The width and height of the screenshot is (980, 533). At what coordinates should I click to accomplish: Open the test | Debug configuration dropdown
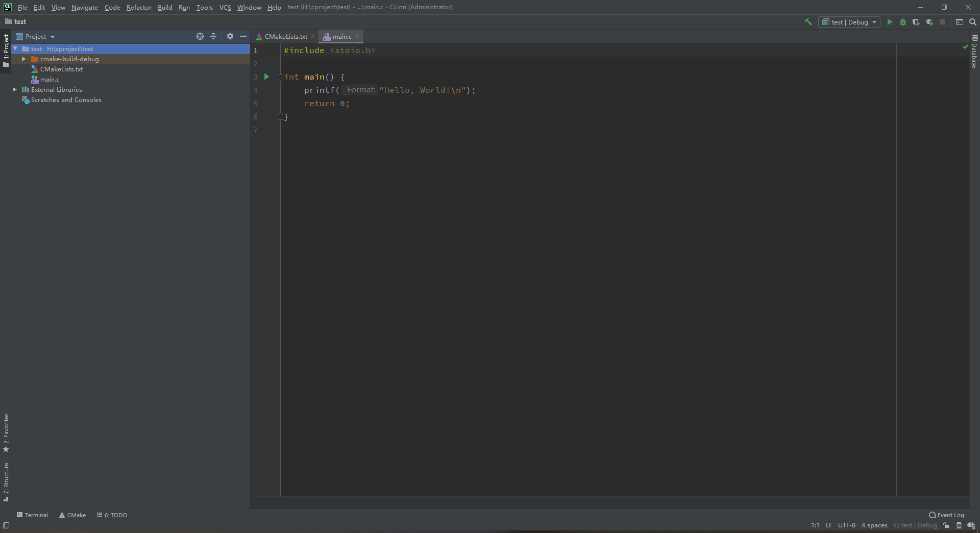[849, 22]
